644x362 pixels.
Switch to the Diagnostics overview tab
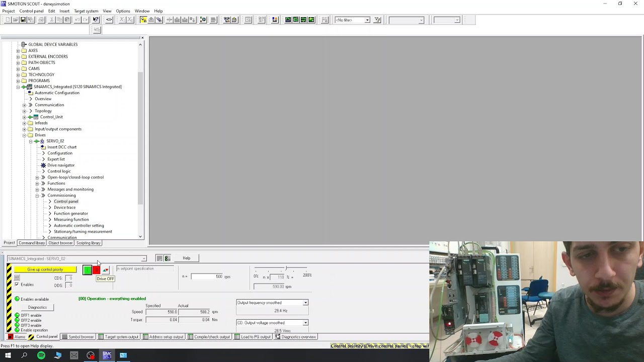296,337
